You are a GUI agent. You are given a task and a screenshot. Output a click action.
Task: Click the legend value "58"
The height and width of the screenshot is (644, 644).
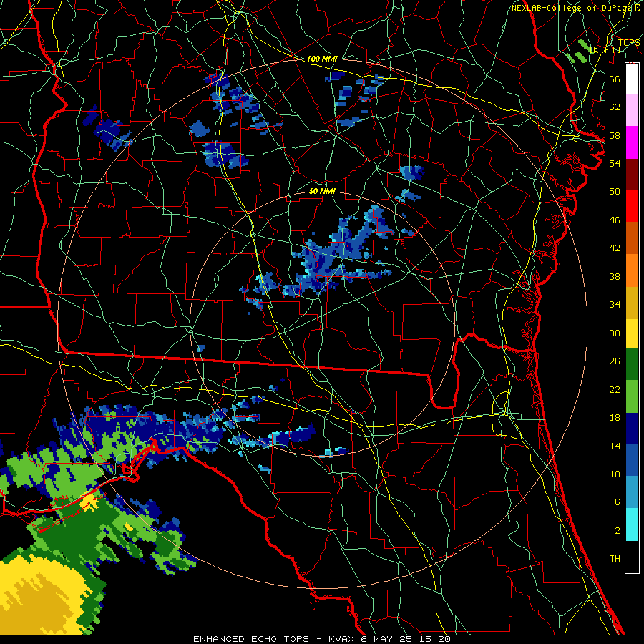(x=615, y=135)
